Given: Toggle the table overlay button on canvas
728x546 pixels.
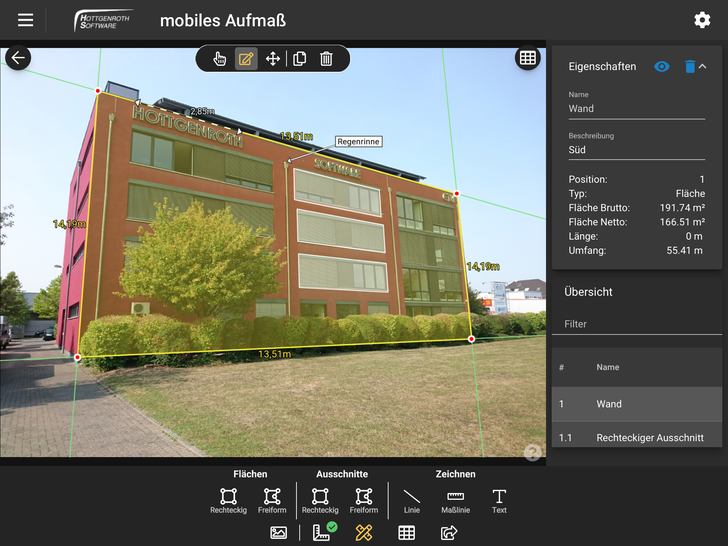Looking at the screenshot, I should tap(527, 58).
